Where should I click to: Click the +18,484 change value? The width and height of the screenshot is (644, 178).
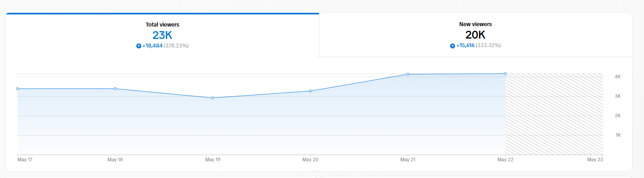tap(152, 46)
